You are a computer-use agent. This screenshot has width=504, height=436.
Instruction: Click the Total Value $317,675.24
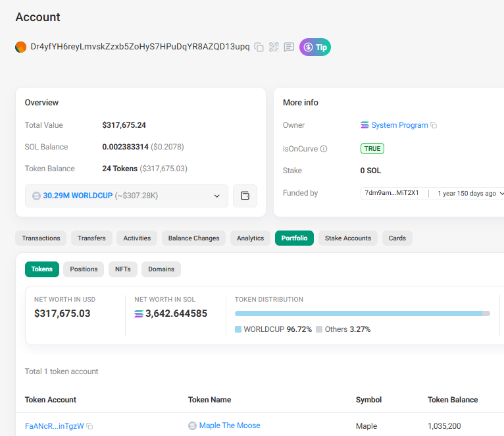[x=124, y=125]
